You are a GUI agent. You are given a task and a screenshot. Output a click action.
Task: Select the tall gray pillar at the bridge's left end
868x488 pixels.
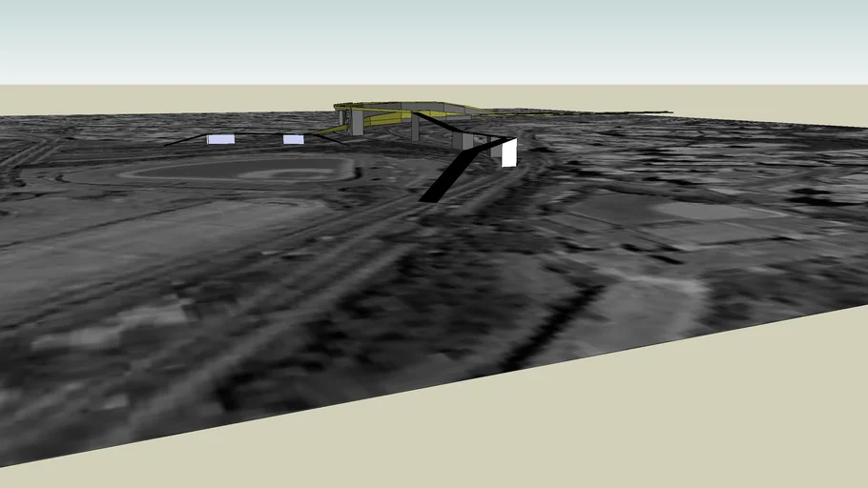[358, 122]
